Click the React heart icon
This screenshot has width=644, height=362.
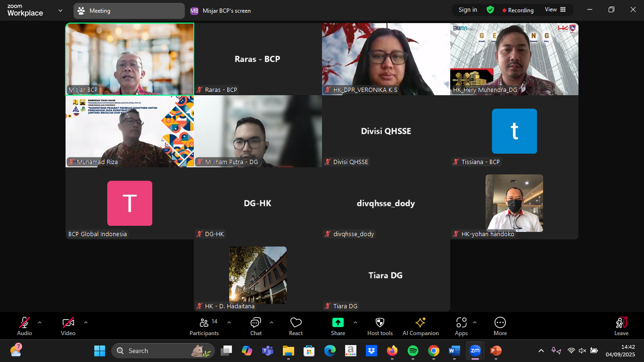tap(296, 326)
